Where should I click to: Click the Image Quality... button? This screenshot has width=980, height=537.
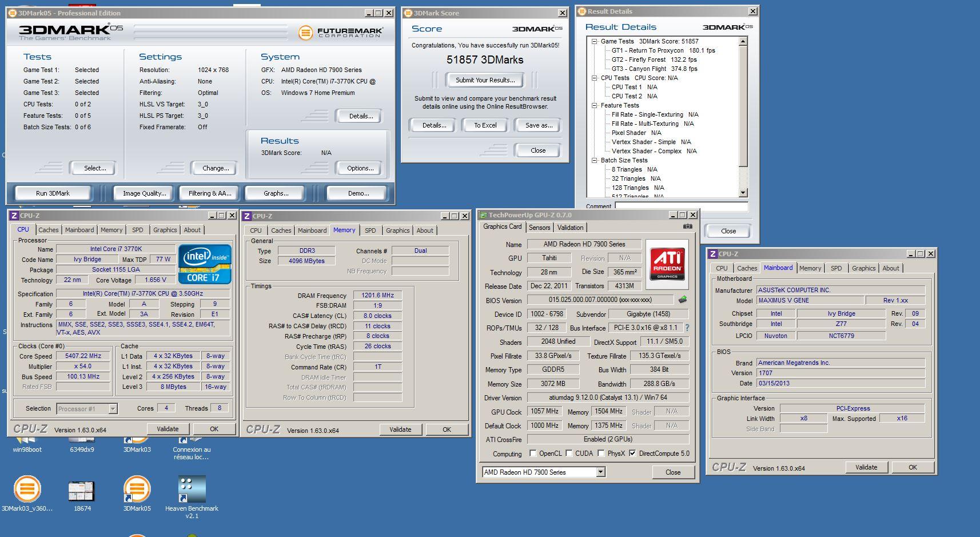[144, 193]
